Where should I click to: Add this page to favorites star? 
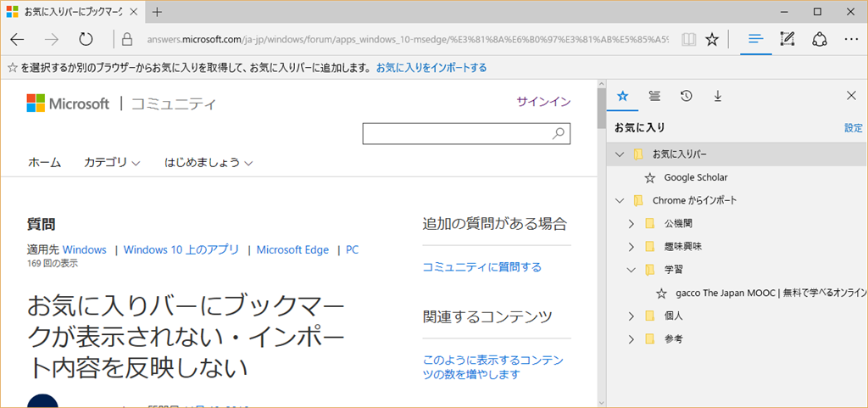point(712,39)
